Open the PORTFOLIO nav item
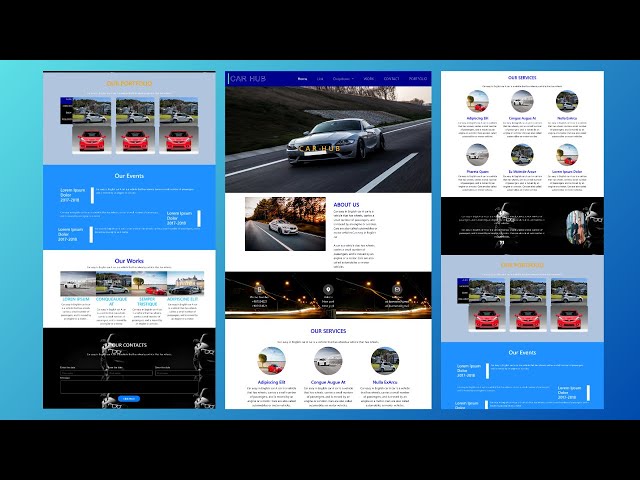 point(418,79)
